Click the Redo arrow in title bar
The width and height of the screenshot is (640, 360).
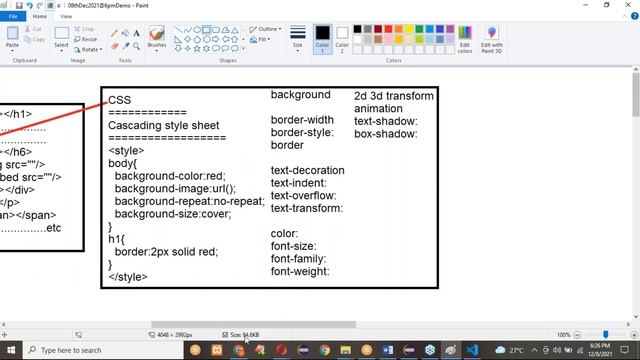click(40, 5)
